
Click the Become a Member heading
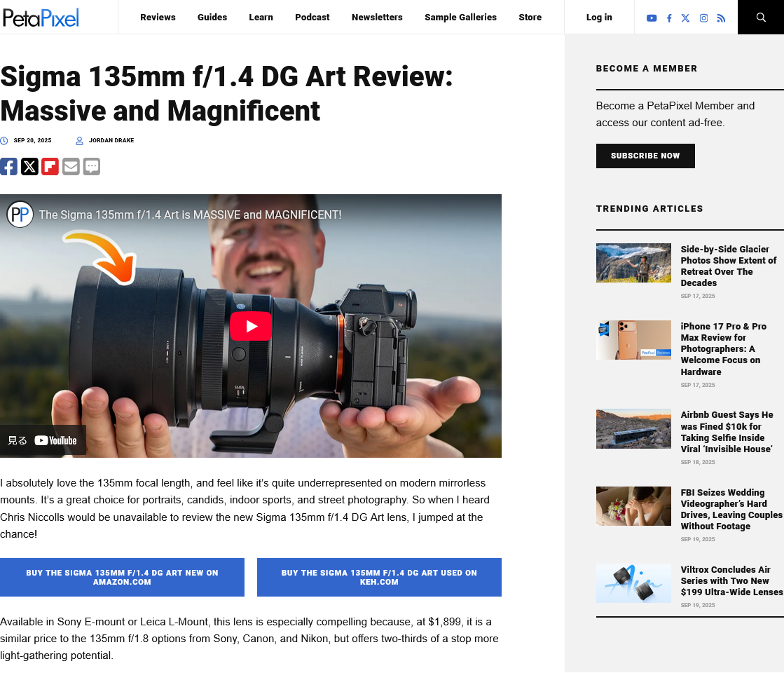647,69
